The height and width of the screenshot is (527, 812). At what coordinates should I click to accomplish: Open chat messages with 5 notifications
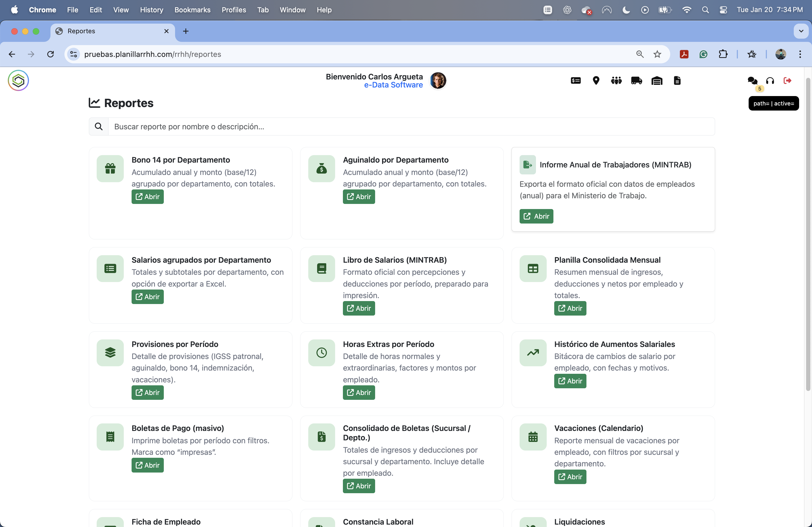(753, 80)
